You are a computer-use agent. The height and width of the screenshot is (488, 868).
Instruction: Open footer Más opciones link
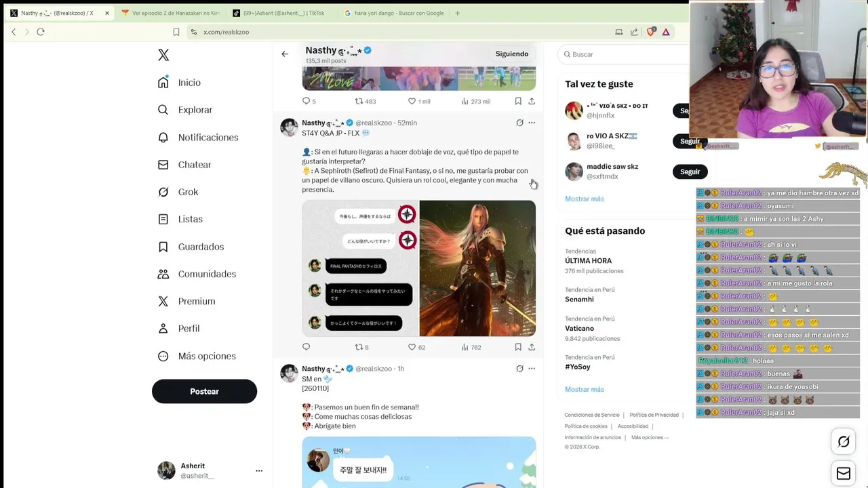[650, 438]
